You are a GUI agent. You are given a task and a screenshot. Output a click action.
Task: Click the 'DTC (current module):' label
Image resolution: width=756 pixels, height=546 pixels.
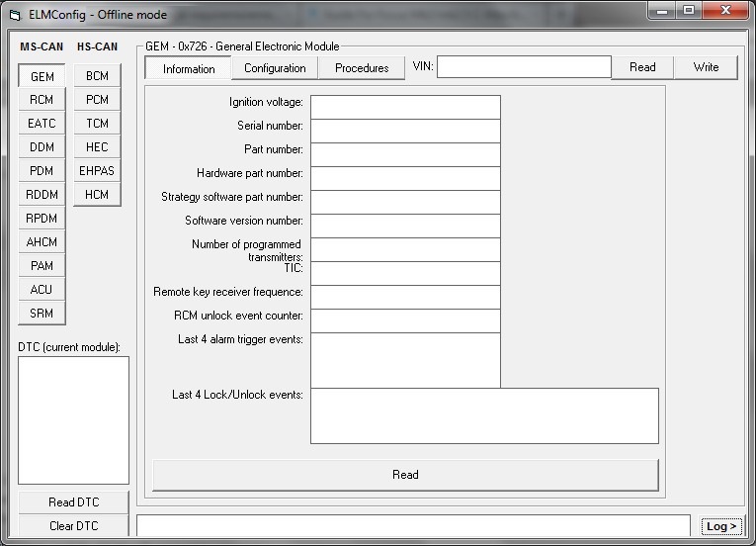pyautogui.click(x=69, y=347)
